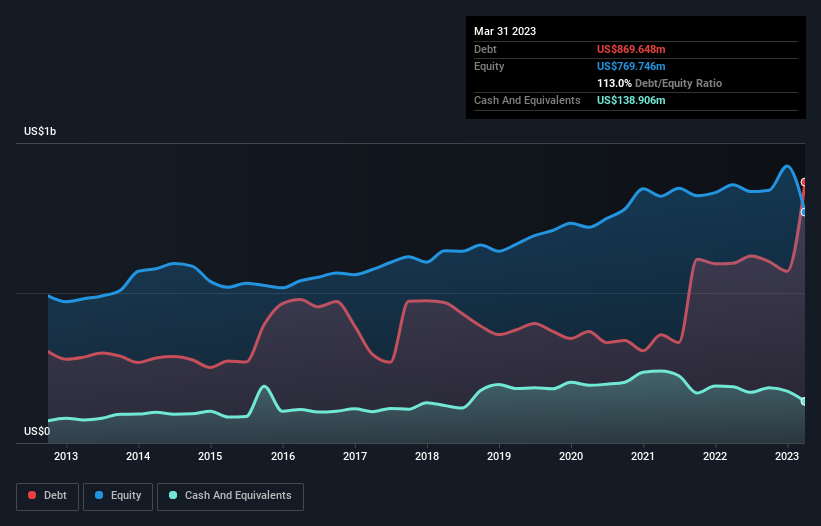
Task: Click the 113.0% Debt/Equity Ratio text
Action: (x=659, y=83)
